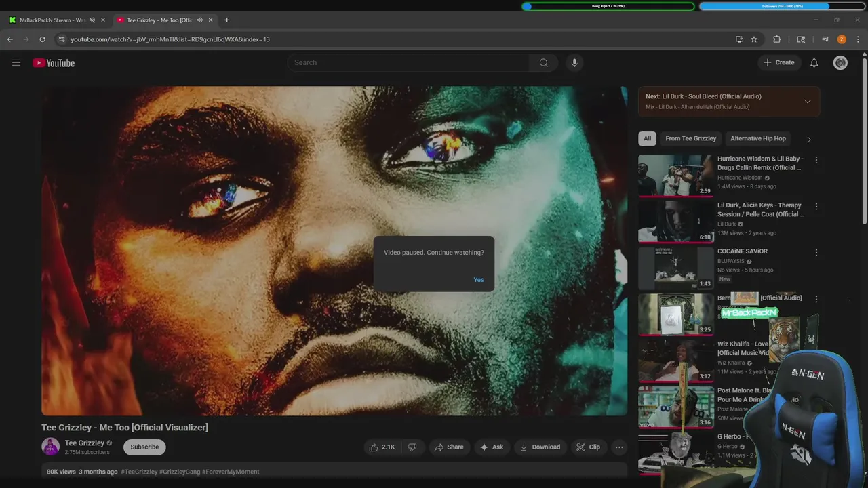Open the browser three-dot menu
868x488 pixels.
(858, 39)
